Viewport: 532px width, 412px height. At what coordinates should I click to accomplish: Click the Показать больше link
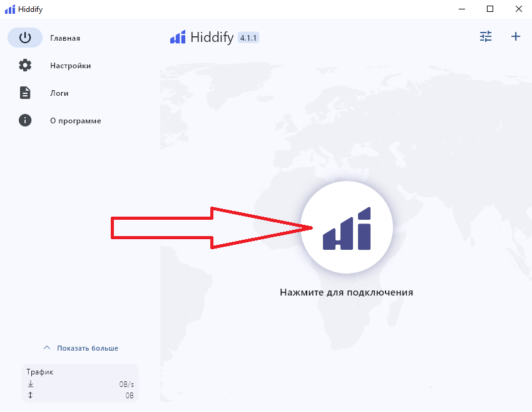pos(88,348)
